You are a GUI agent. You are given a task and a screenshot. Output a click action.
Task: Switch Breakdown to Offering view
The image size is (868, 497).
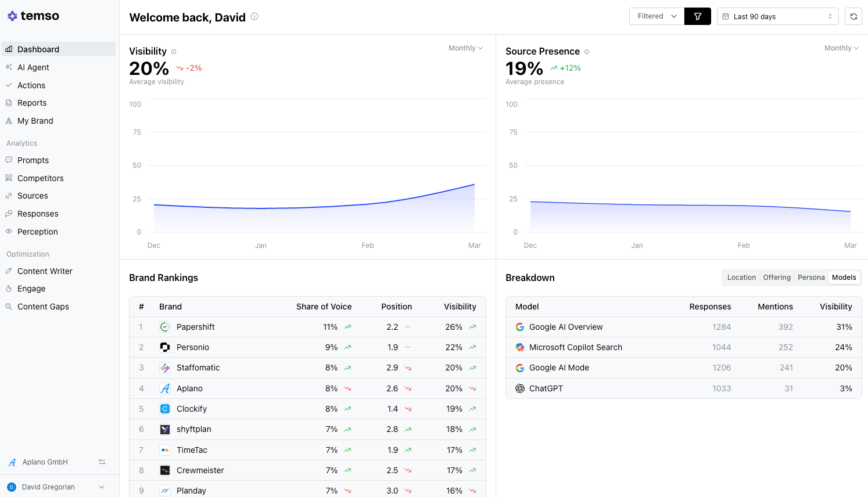coord(777,278)
